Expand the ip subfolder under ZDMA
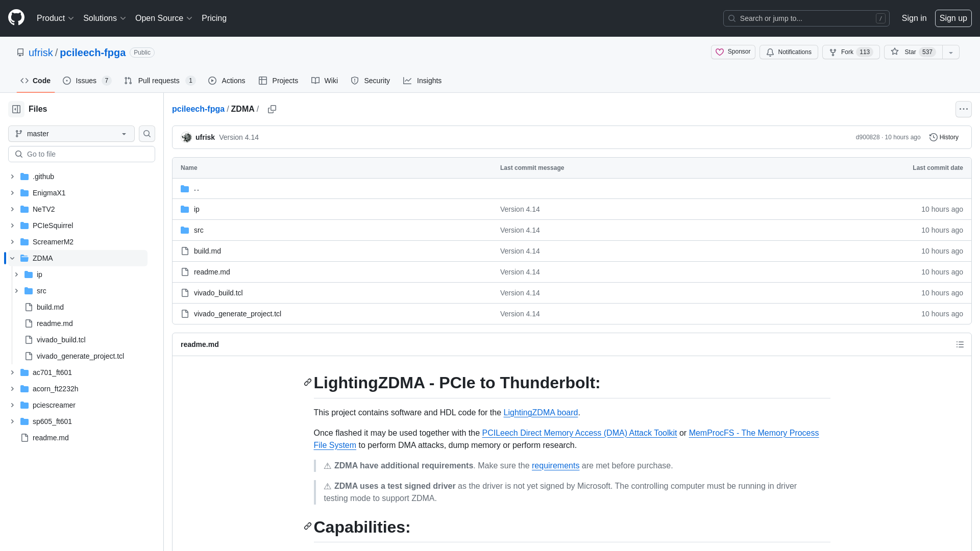 click(x=16, y=274)
